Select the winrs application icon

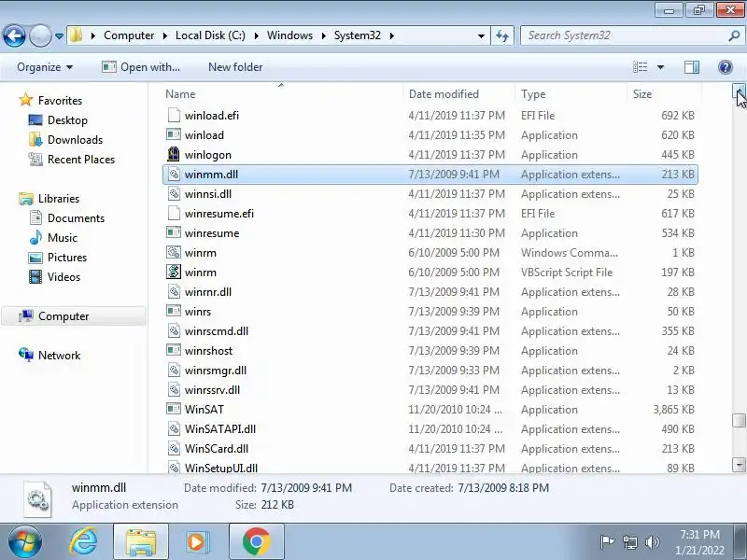point(174,311)
